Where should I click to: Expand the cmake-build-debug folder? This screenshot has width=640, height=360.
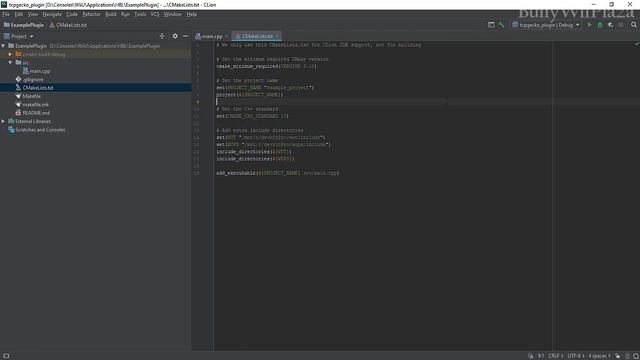(x=11, y=54)
